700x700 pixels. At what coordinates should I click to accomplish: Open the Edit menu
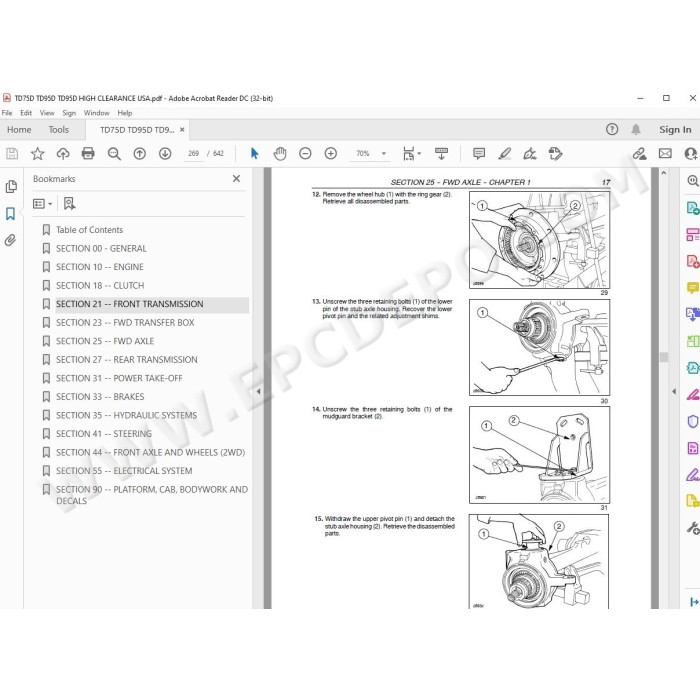[x=26, y=113]
